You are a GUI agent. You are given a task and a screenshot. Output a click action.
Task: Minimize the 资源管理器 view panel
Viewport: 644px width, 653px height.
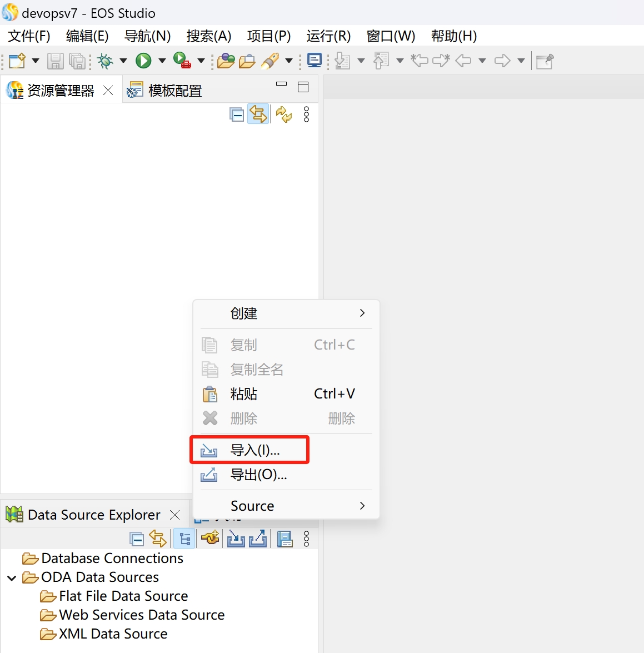(281, 84)
